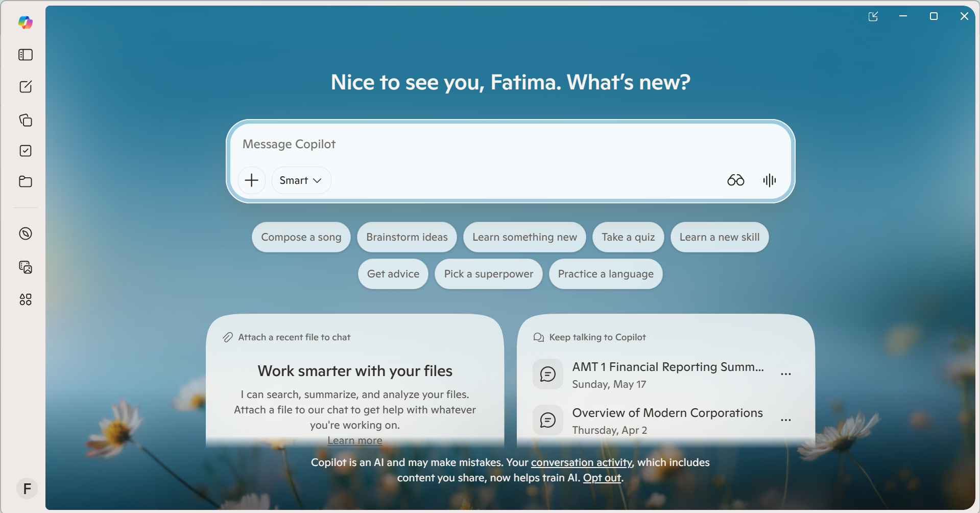The image size is (980, 513).
Task: Choose Take a quiz suggestion
Action: pyautogui.click(x=628, y=237)
